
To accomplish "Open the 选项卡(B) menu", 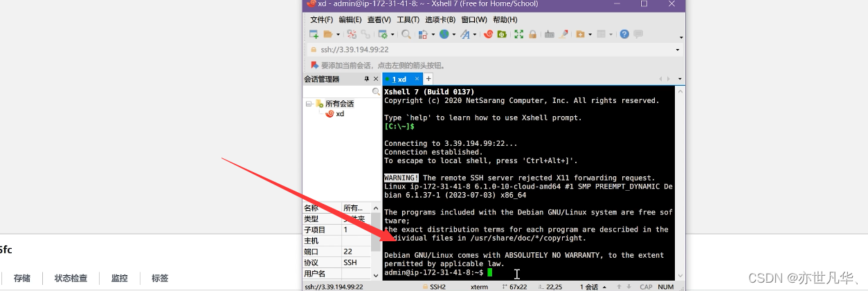I will [440, 20].
